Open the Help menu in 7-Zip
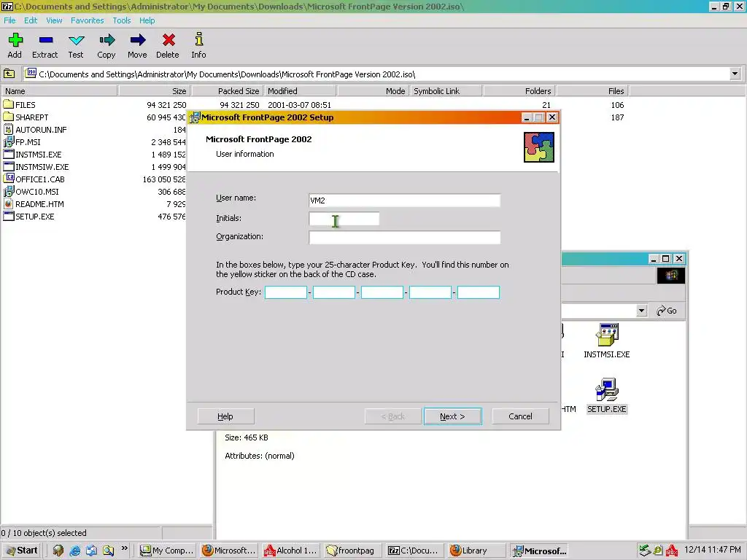Image resolution: width=747 pixels, height=560 pixels. 147,20
